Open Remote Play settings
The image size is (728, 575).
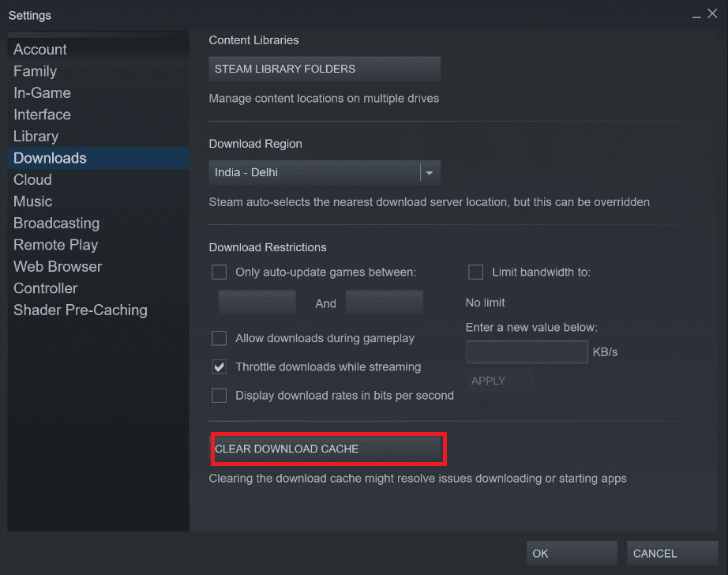55,245
